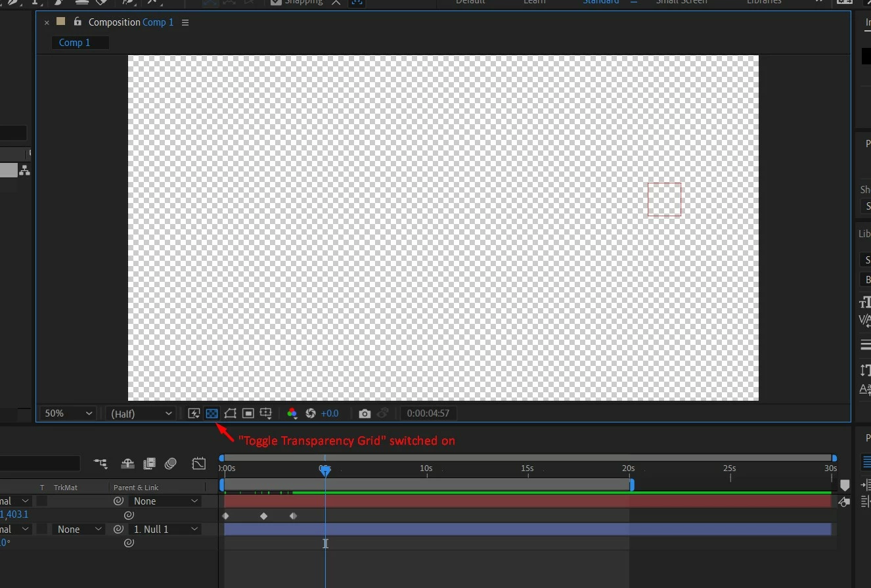Open Composition Mini-Flowchart in timeline

point(100,464)
